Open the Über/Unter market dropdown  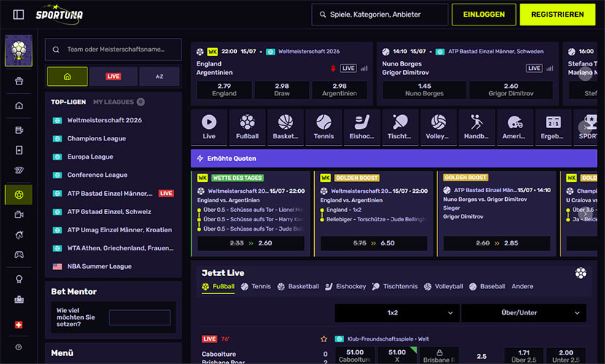click(x=523, y=313)
